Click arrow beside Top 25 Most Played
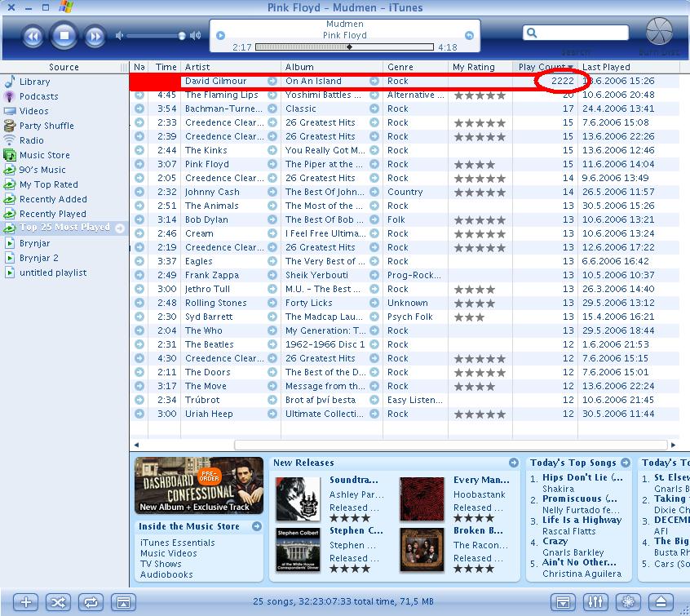This screenshot has height=616, width=690. [120, 228]
